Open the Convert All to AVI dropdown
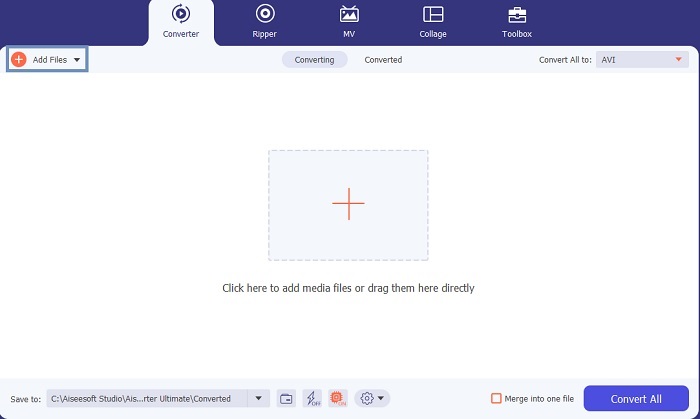 (x=643, y=60)
